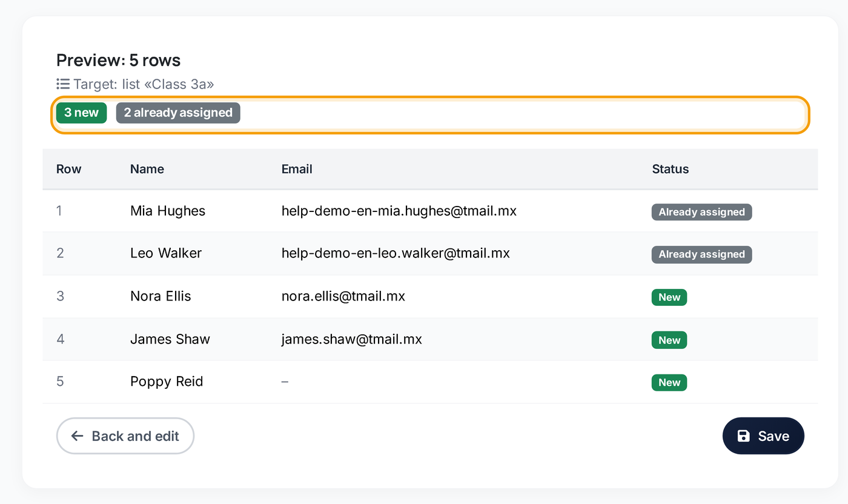Image resolution: width=848 pixels, height=504 pixels.
Task: Save the imported rows
Action: click(763, 436)
